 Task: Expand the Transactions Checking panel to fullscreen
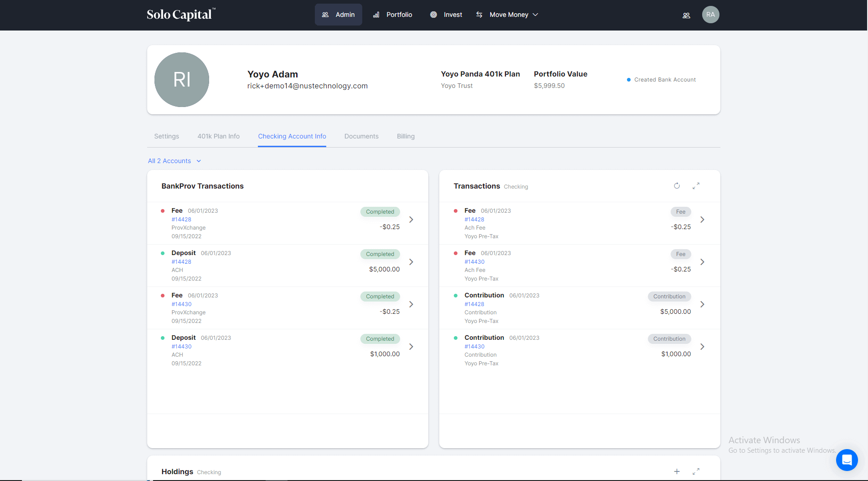[x=696, y=186]
